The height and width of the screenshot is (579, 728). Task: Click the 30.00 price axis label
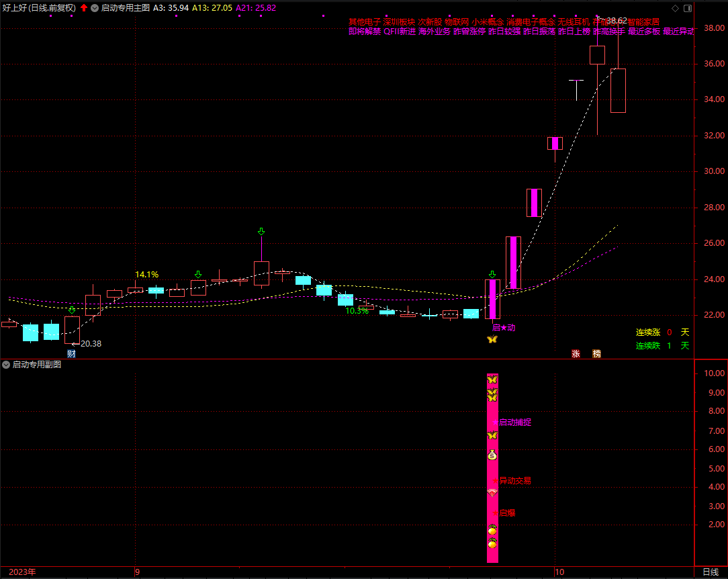coord(714,171)
